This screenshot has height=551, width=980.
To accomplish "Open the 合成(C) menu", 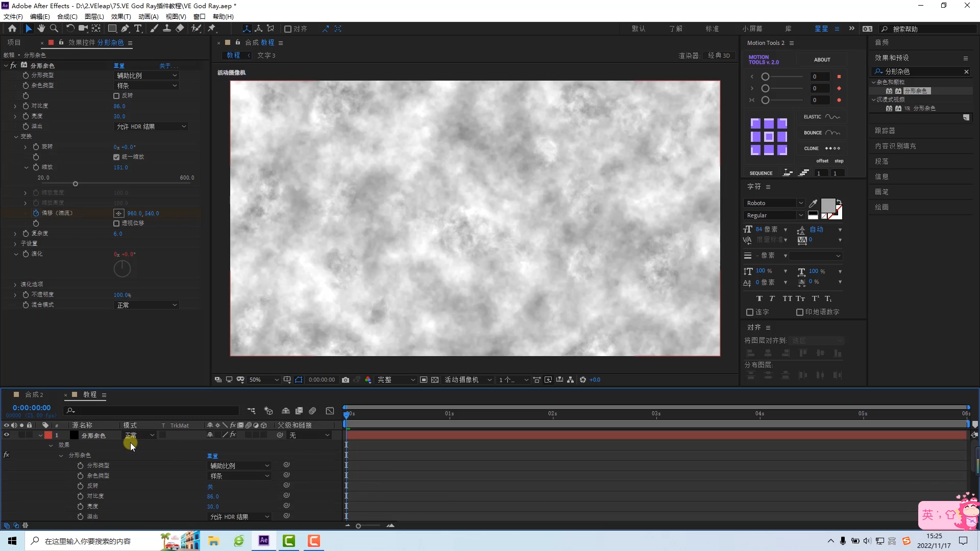I will click(x=67, y=16).
